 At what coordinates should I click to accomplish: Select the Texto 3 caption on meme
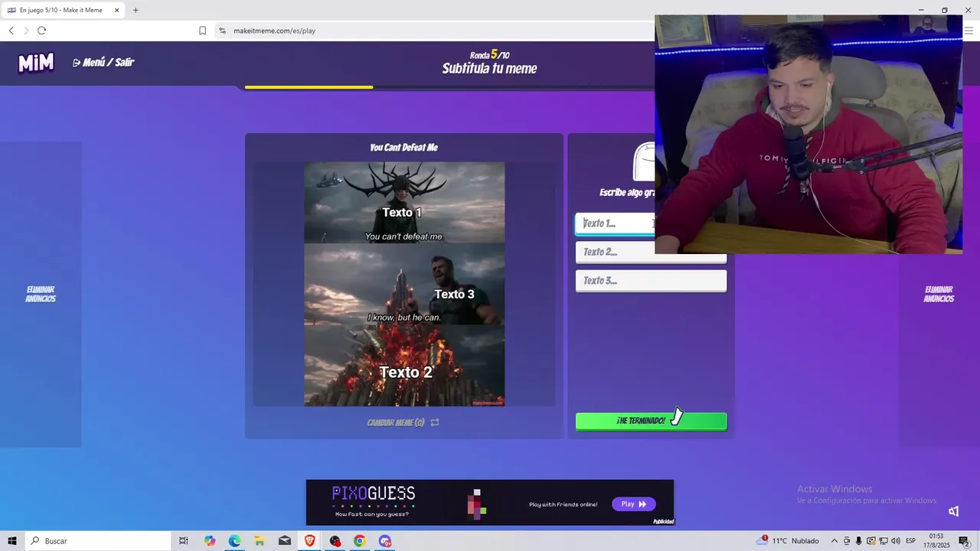(x=455, y=294)
